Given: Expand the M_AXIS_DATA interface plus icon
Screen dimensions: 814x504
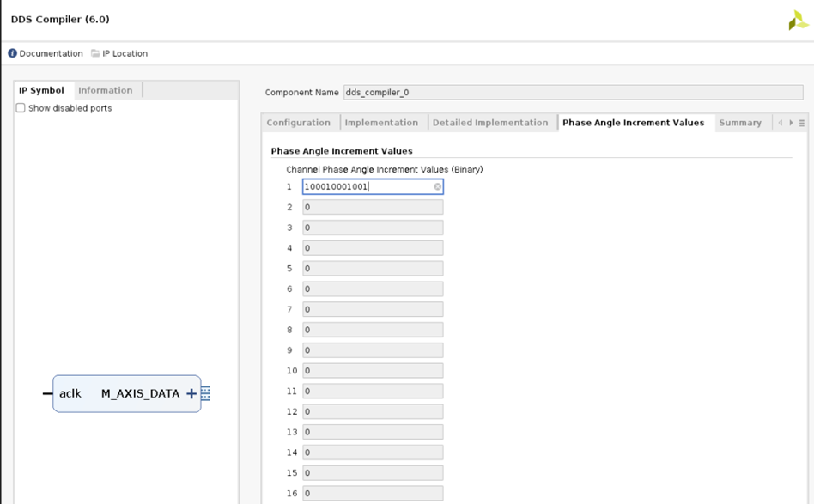Looking at the screenshot, I should click(x=190, y=393).
